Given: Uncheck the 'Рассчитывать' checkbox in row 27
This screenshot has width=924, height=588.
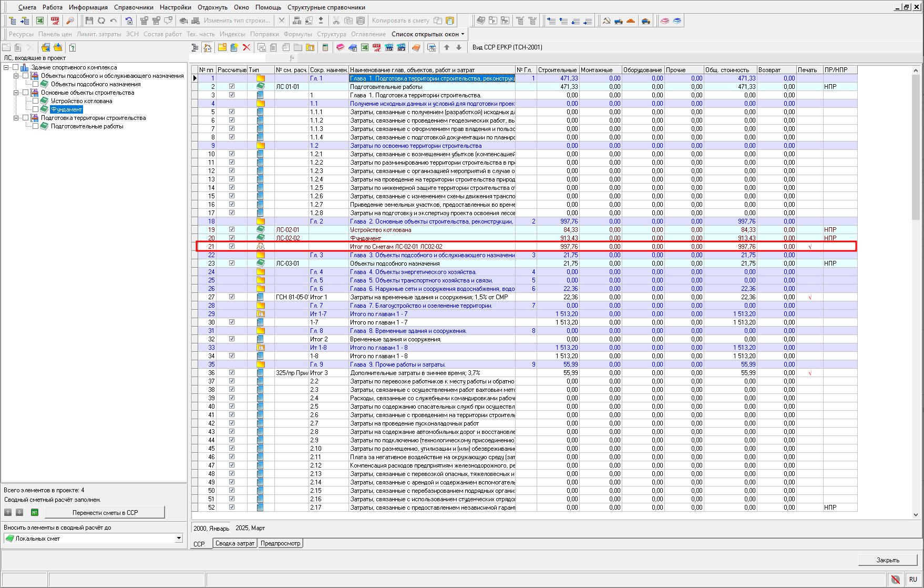Looking at the screenshot, I should [x=232, y=297].
